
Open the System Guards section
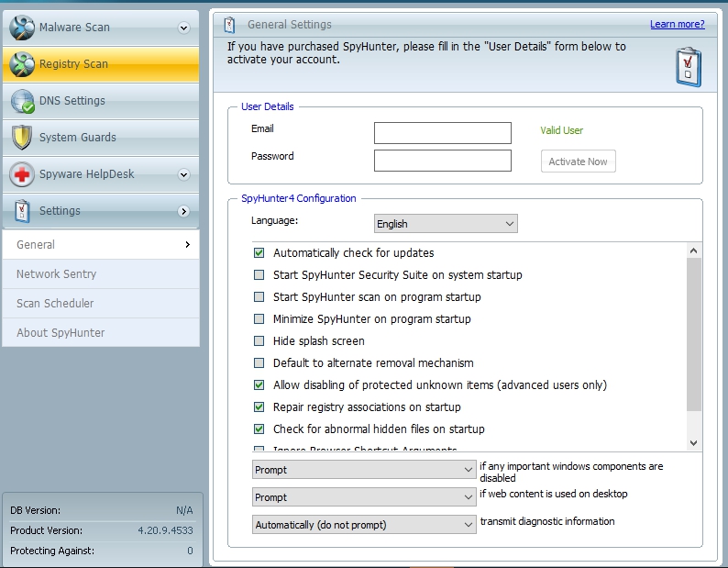tap(101, 138)
